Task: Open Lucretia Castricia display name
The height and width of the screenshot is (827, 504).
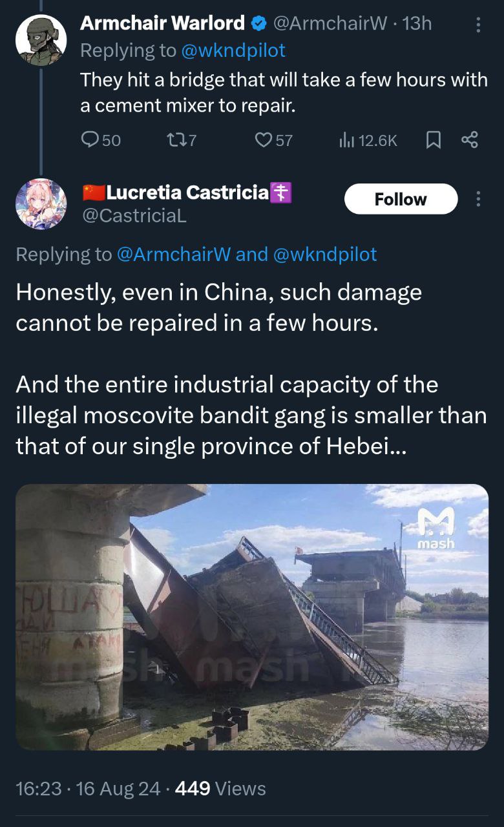Action: [x=187, y=192]
